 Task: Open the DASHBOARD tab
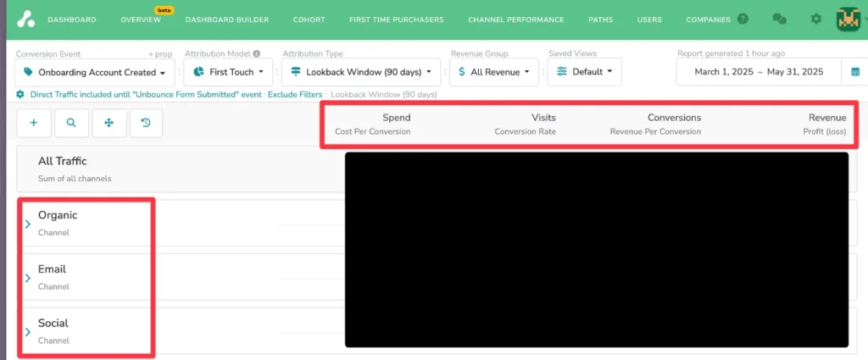72,19
